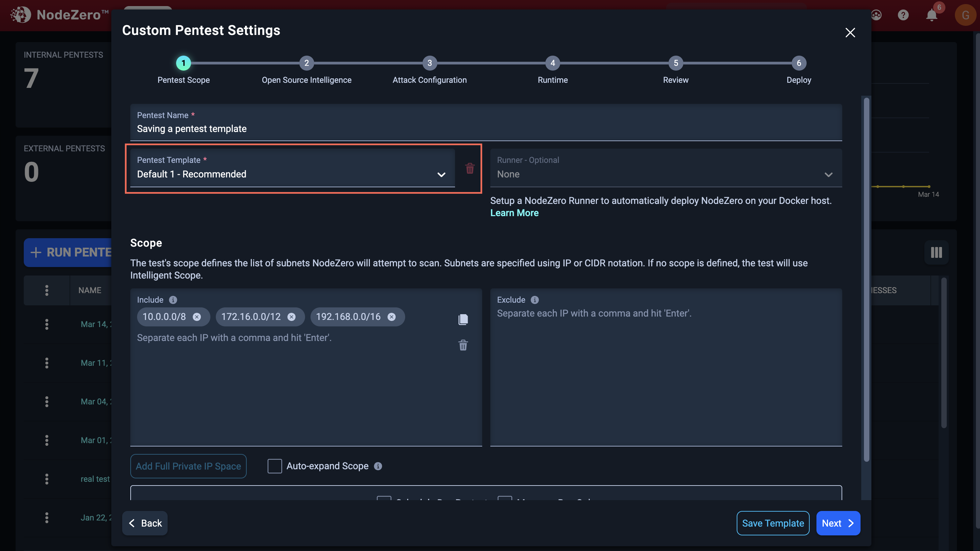The image size is (980, 551).
Task: Open the Mar 11 pentest in background list
Action: 96,363
